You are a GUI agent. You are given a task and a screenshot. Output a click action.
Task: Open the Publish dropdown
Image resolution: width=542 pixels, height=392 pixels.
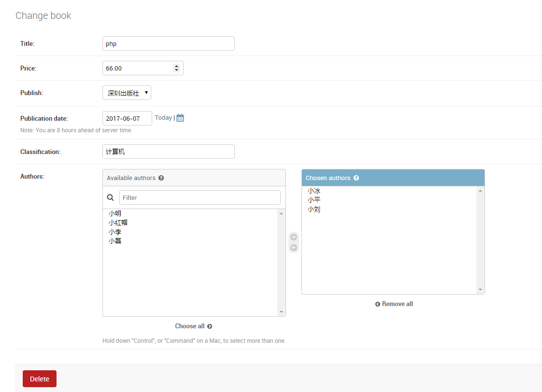pyautogui.click(x=127, y=93)
